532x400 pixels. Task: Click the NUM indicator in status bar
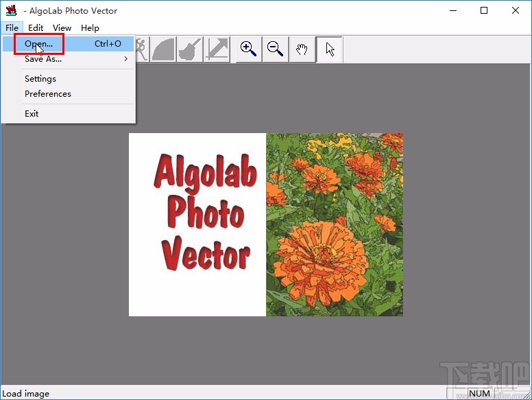[x=479, y=394]
